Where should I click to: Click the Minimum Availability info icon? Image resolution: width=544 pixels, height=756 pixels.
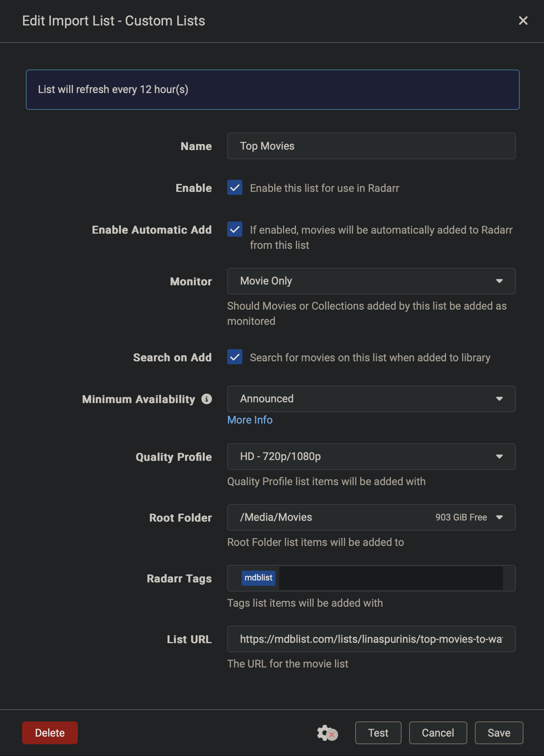206,399
